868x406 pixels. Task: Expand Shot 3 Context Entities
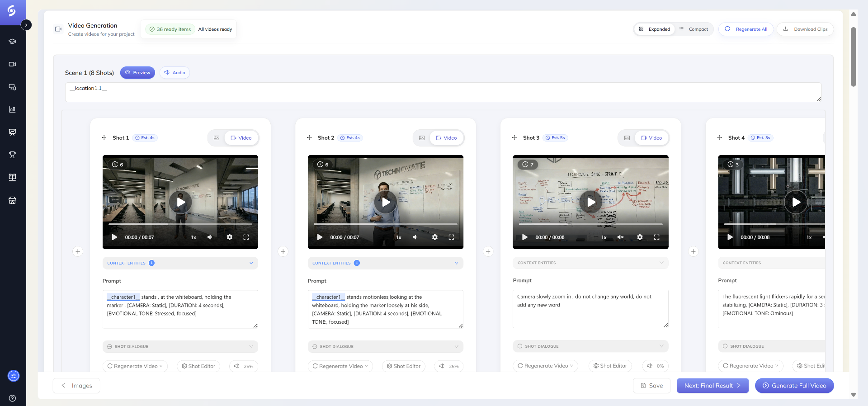coord(591,263)
